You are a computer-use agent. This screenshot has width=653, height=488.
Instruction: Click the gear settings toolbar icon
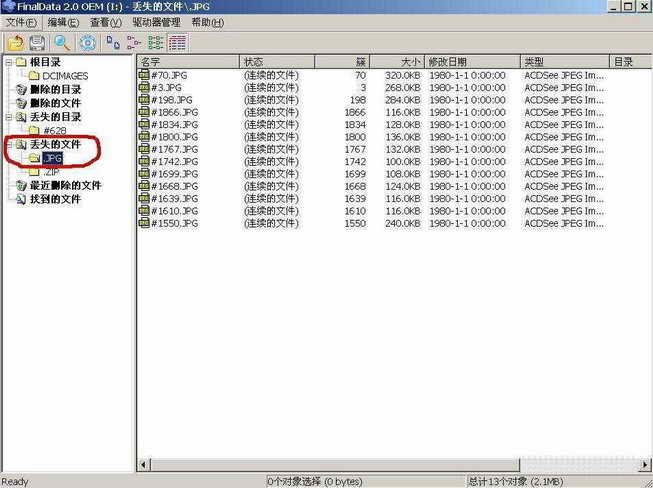point(88,43)
